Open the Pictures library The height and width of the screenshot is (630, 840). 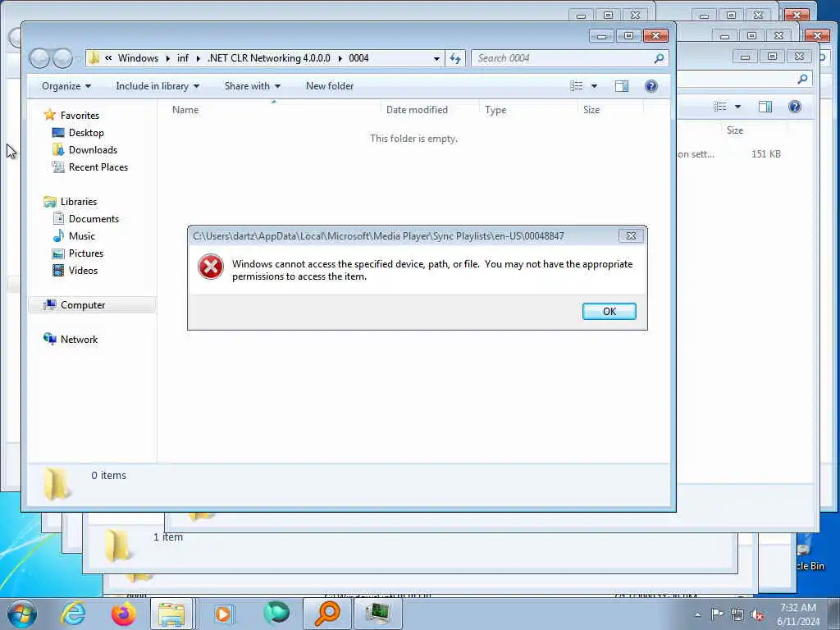pos(85,253)
